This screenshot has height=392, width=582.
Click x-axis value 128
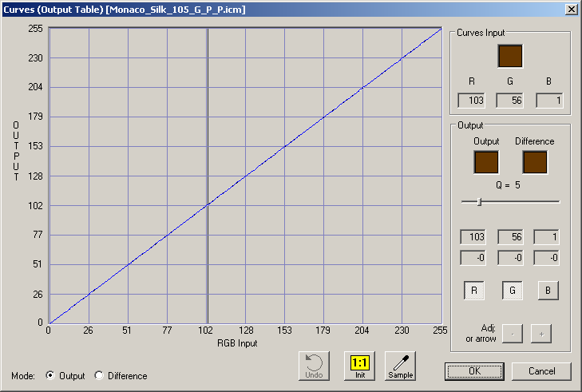tap(246, 331)
